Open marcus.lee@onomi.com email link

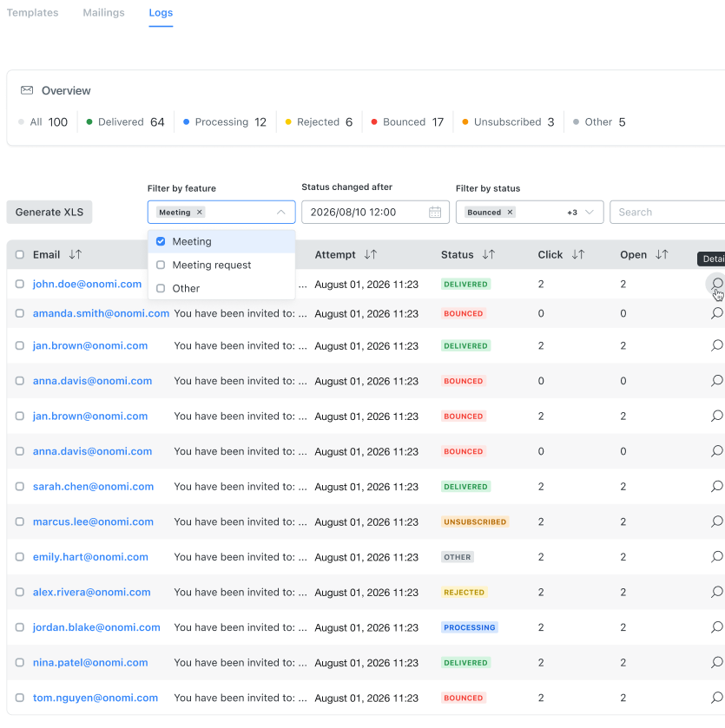93,521
